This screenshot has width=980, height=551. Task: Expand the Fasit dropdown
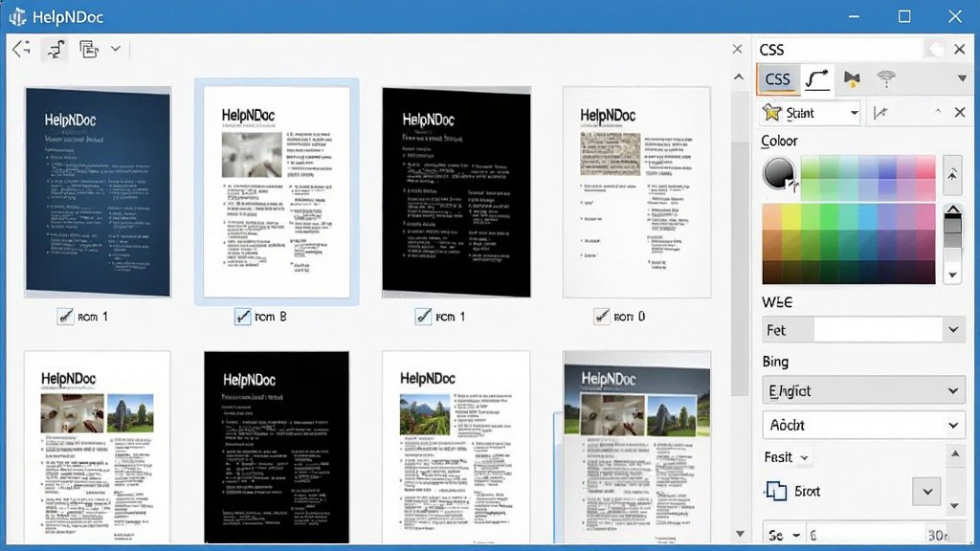click(x=804, y=458)
